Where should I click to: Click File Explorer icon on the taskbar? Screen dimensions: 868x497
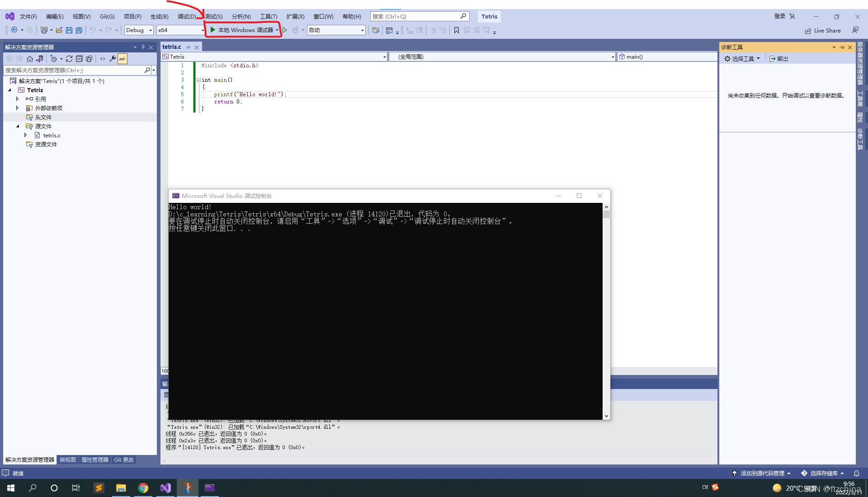pyautogui.click(x=121, y=488)
